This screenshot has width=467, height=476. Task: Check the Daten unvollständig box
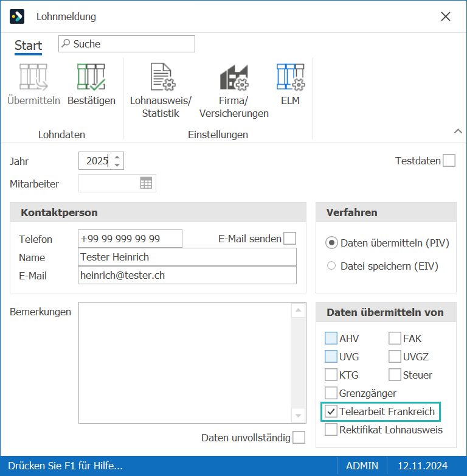click(x=299, y=438)
